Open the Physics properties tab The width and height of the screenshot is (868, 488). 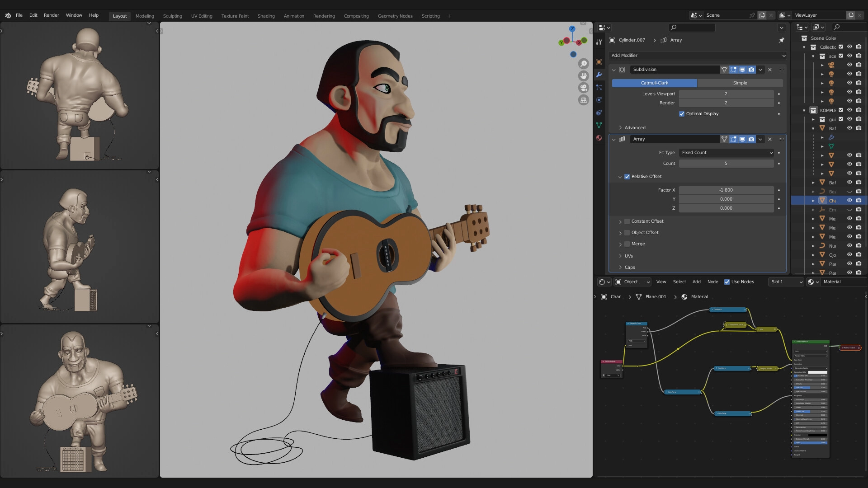[x=599, y=100]
